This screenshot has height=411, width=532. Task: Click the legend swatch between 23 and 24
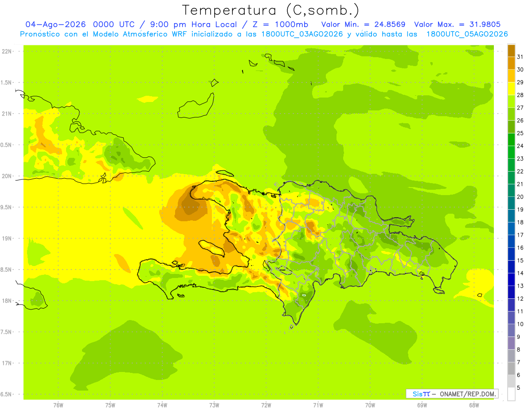pyautogui.click(x=511, y=152)
